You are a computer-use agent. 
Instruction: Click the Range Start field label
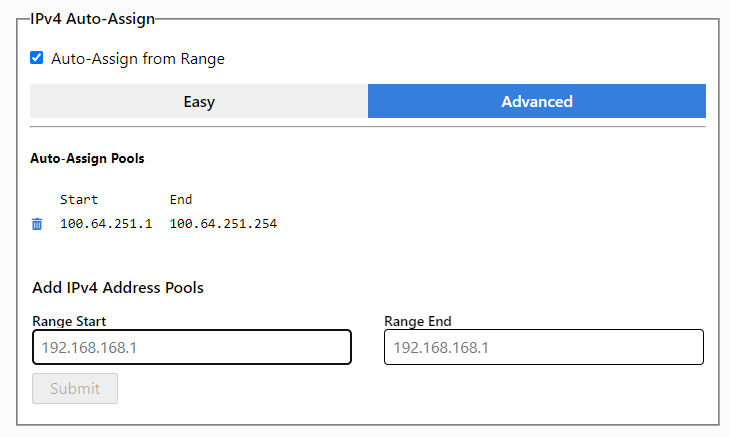69,321
